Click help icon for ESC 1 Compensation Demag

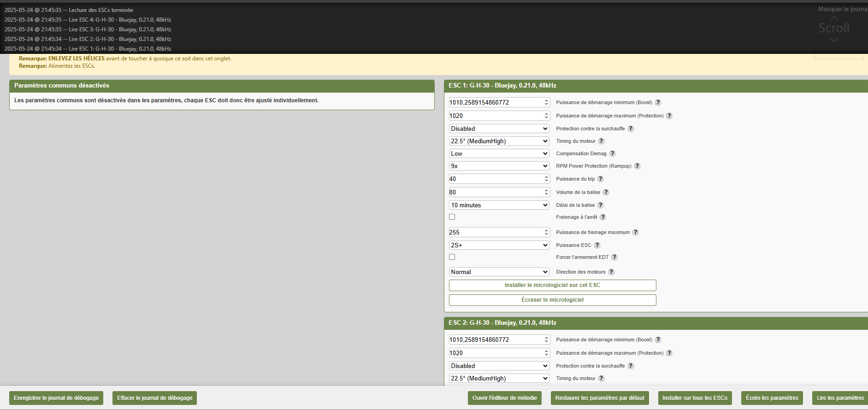(612, 154)
